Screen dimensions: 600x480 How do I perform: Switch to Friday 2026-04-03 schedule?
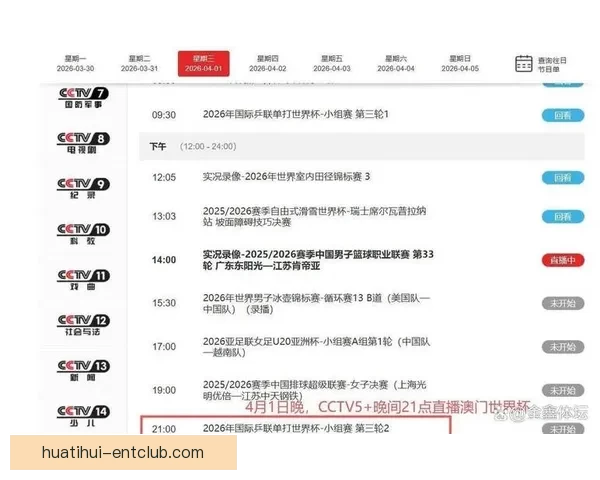click(332, 64)
